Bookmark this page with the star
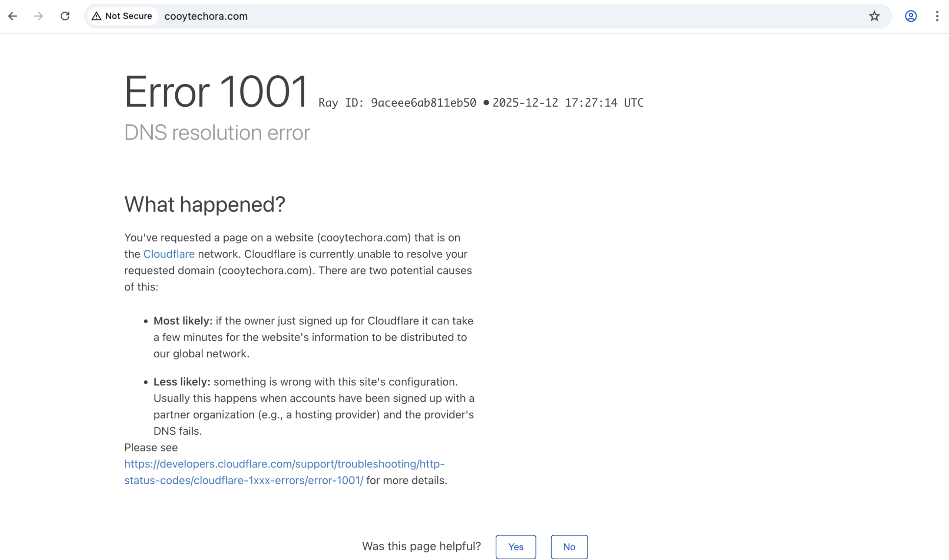The image size is (949, 560). [874, 16]
